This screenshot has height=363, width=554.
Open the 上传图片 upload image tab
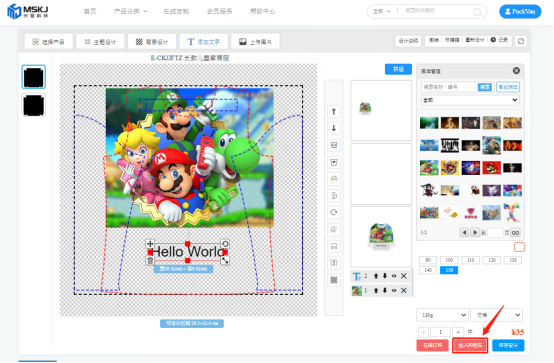255,42
